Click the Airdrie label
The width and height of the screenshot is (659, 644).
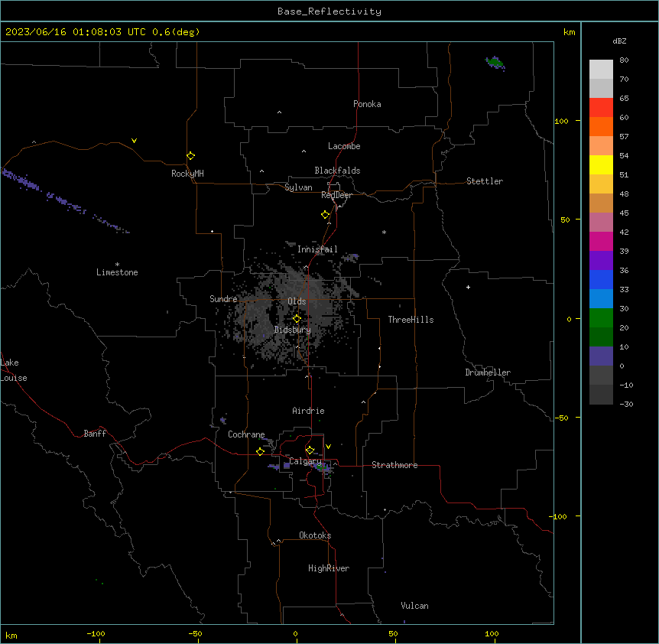pyautogui.click(x=308, y=411)
